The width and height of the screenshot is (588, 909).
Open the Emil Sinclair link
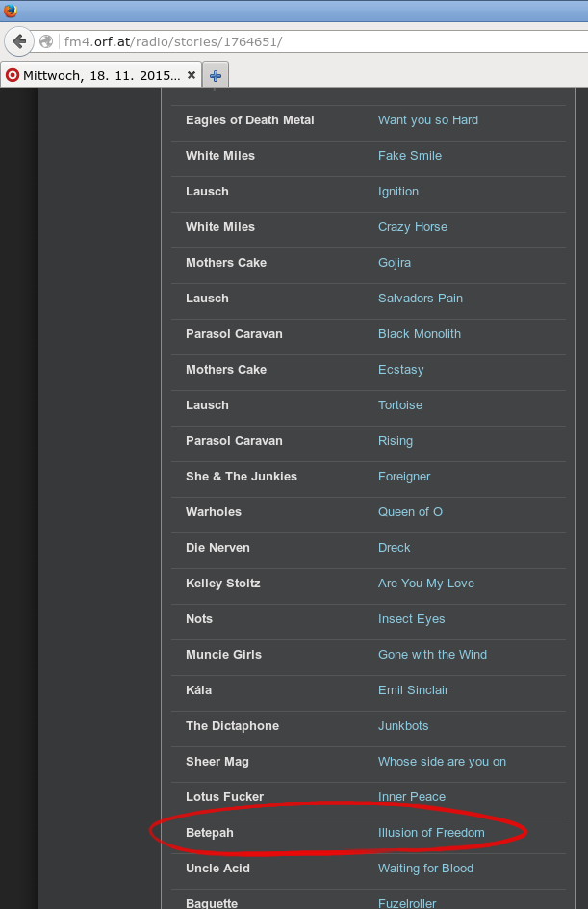(413, 690)
